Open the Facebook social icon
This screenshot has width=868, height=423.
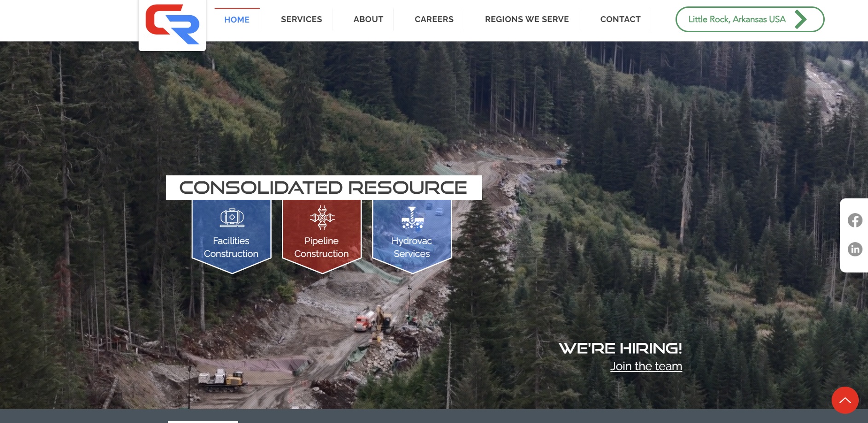(855, 220)
